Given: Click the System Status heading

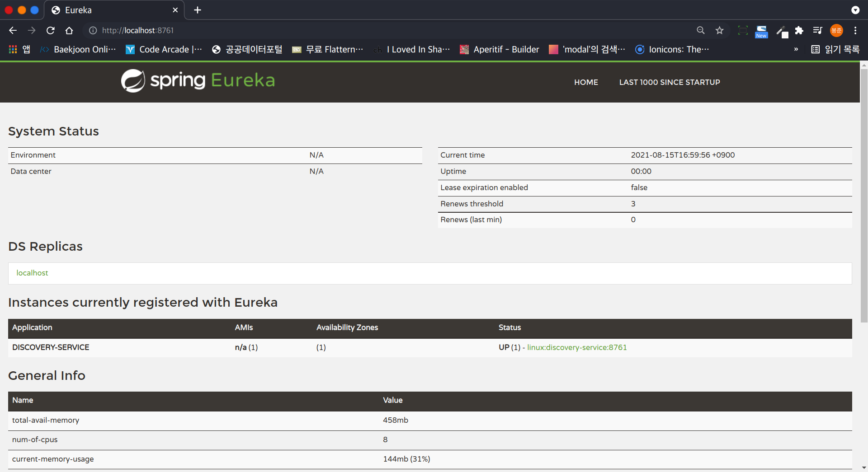Looking at the screenshot, I should click(53, 131).
